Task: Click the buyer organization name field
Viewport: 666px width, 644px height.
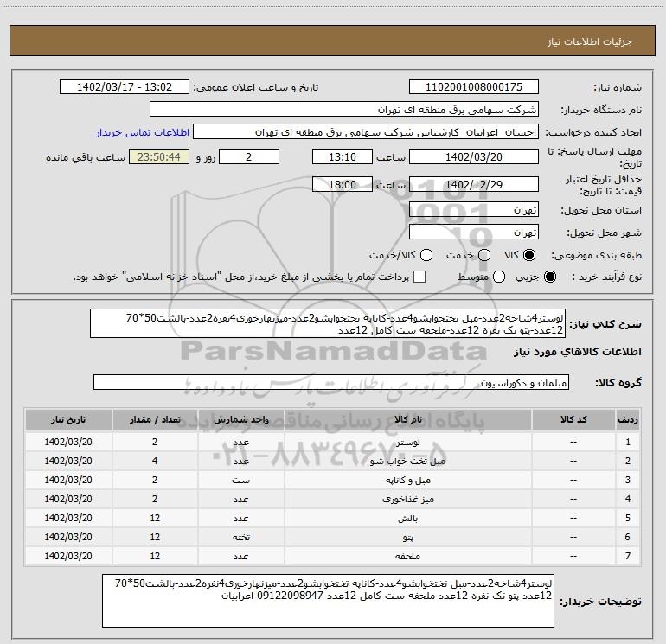Action: click(x=344, y=110)
